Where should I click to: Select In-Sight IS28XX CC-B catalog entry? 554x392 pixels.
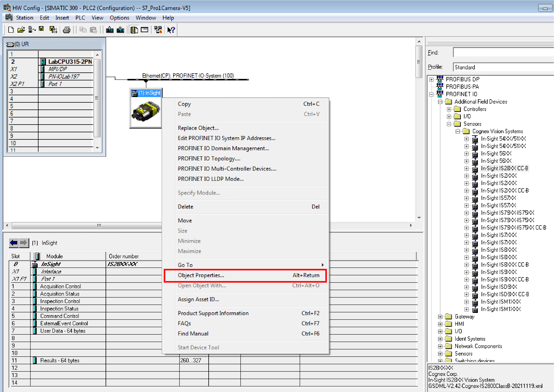504,168
